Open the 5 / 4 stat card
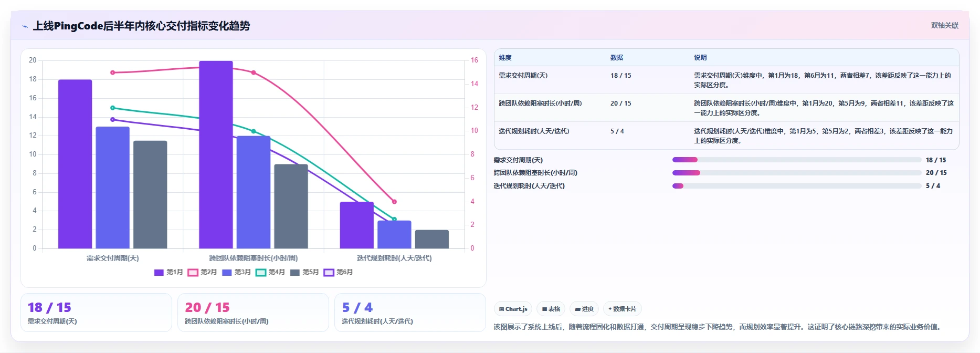The width and height of the screenshot is (980, 353). [x=410, y=313]
